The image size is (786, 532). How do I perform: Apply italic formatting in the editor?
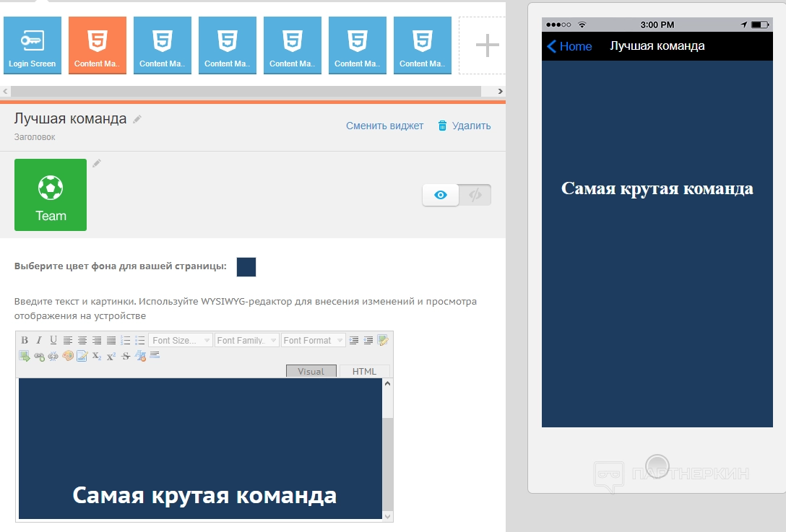39,341
